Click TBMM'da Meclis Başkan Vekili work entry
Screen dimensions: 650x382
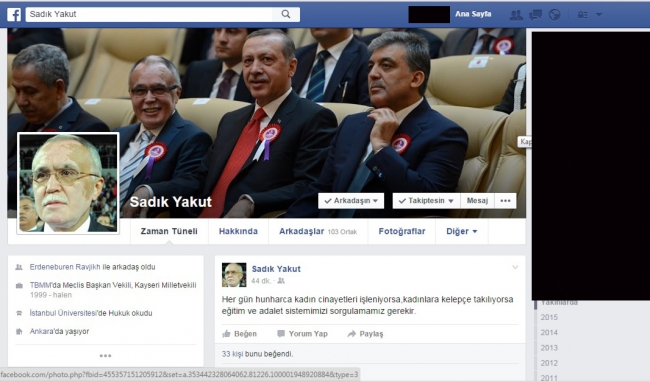tap(113, 285)
